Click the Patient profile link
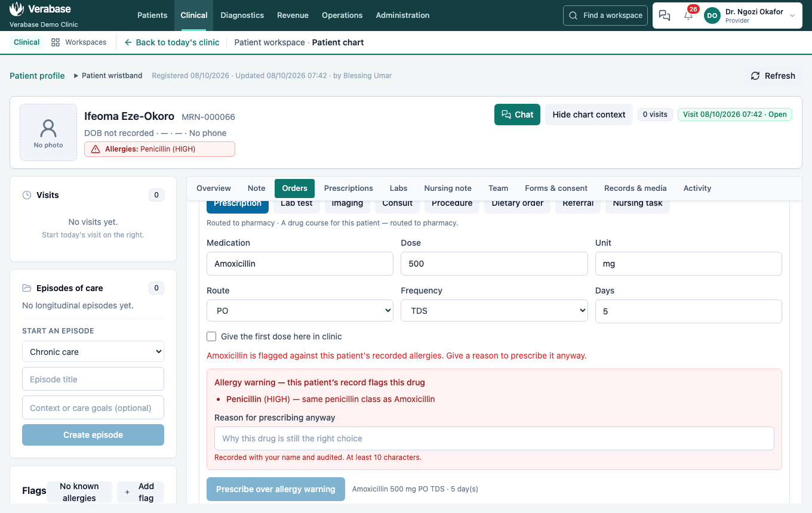This screenshot has width=812, height=513. [x=37, y=76]
